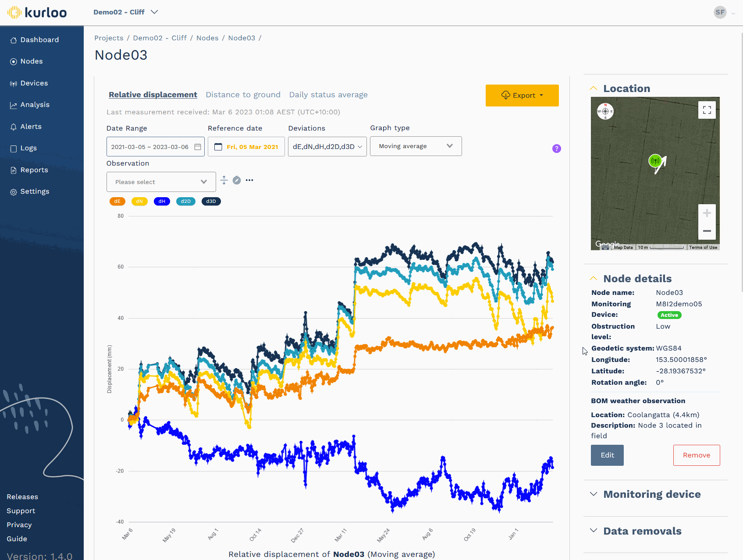Open the Observation Please select dropdown

point(161,182)
